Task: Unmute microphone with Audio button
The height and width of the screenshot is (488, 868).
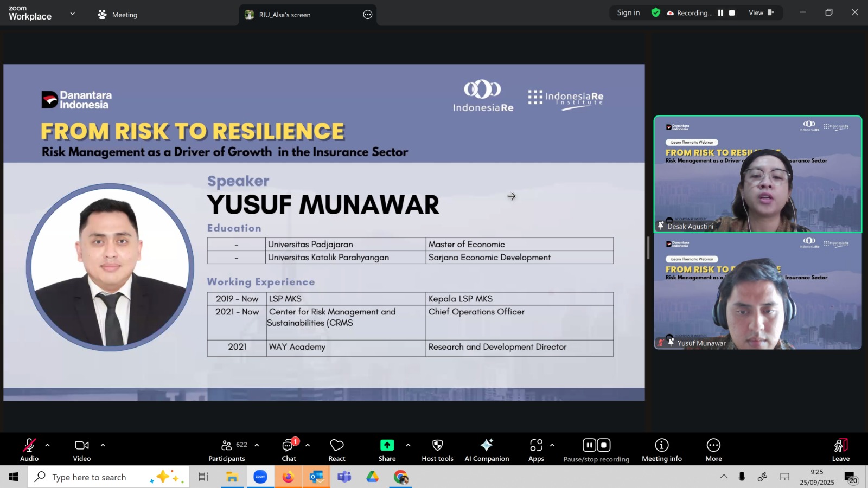Action: (x=29, y=450)
